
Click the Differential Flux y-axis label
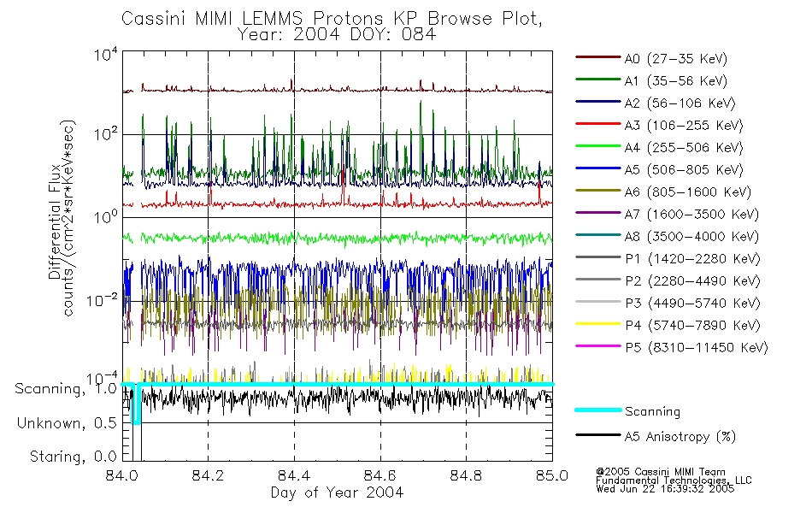[x=55, y=221]
